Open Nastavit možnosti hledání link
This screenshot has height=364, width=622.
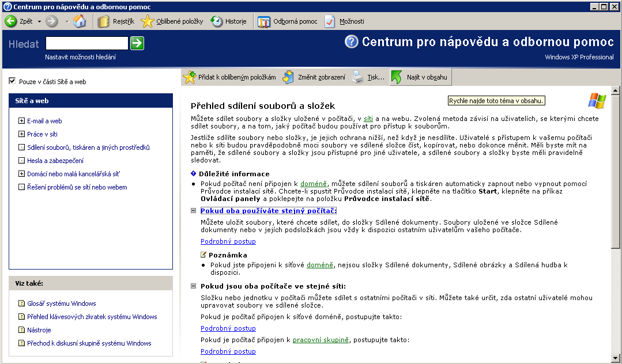click(x=81, y=57)
